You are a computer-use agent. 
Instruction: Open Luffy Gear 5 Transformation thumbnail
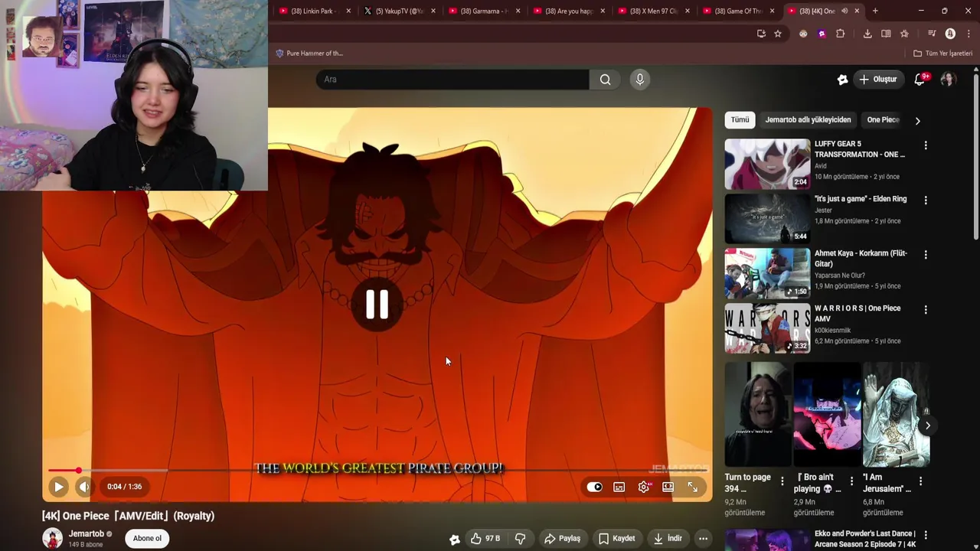tap(767, 164)
